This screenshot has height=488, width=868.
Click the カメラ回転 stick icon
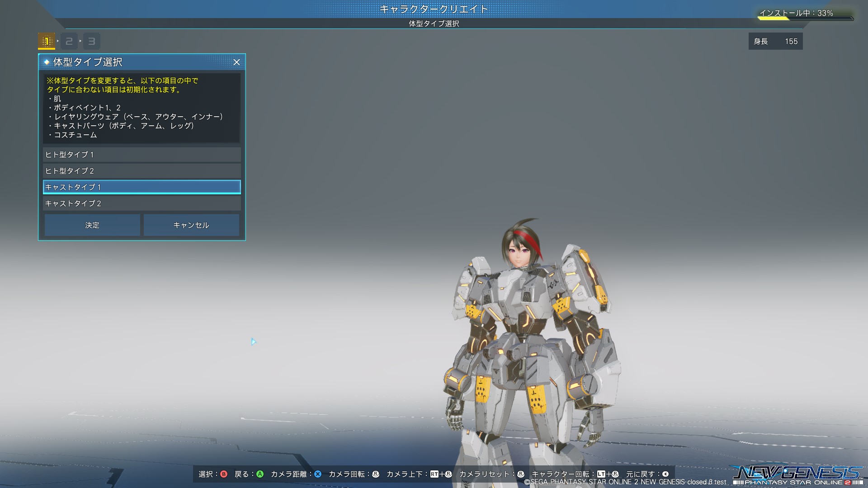pyautogui.click(x=375, y=474)
